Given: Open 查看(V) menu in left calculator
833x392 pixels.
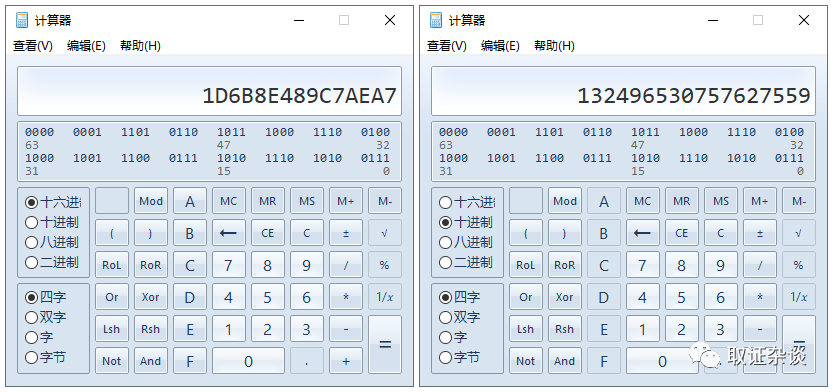Looking at the screenshot, I should point(33,46).
